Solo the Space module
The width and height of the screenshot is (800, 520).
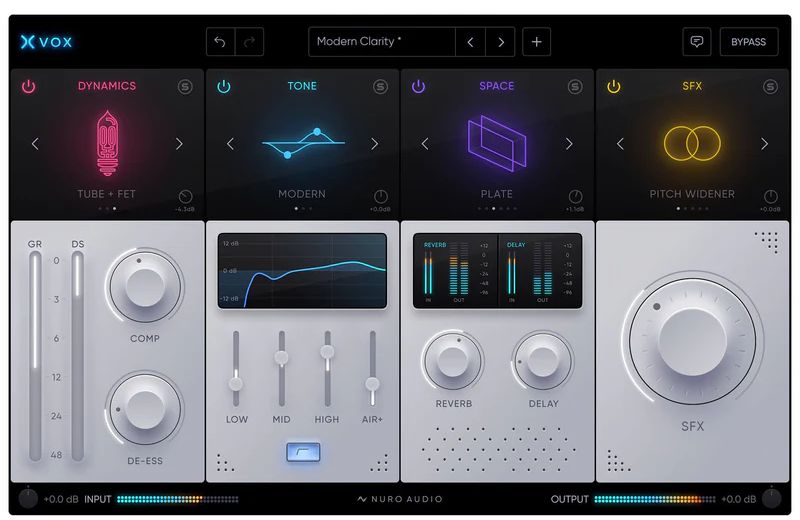pos(575,87)
